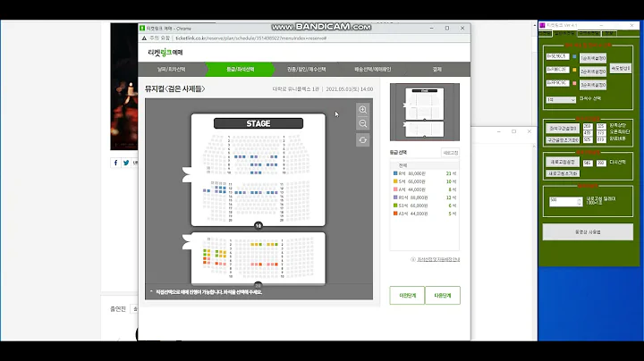This screenshot has height=361, width=644.
Task: Select the 전체 grade row
Action: click(425, 165)
